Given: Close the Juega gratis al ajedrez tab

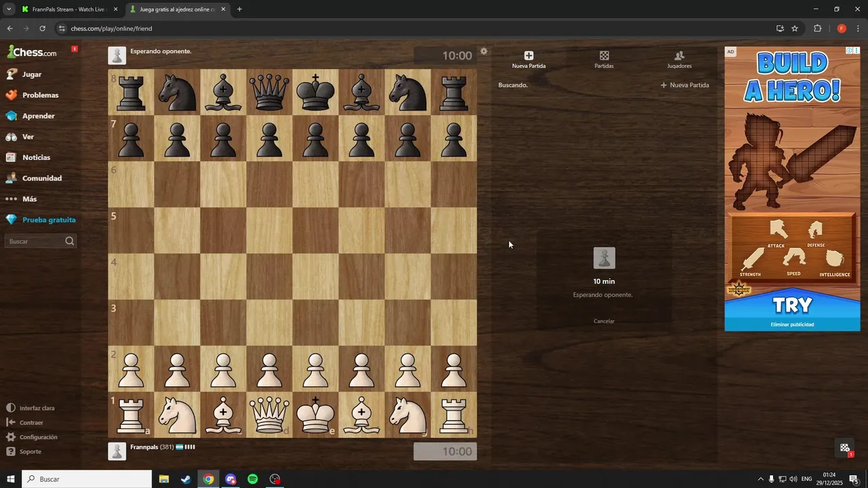Looking at the screenshot, I should tap(223, 9).
